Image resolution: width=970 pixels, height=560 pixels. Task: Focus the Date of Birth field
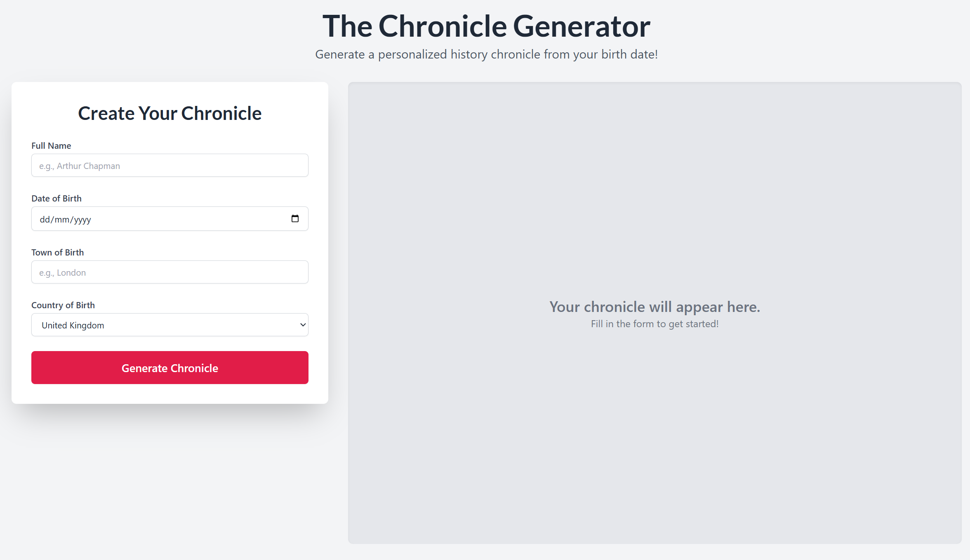point(144,219)
